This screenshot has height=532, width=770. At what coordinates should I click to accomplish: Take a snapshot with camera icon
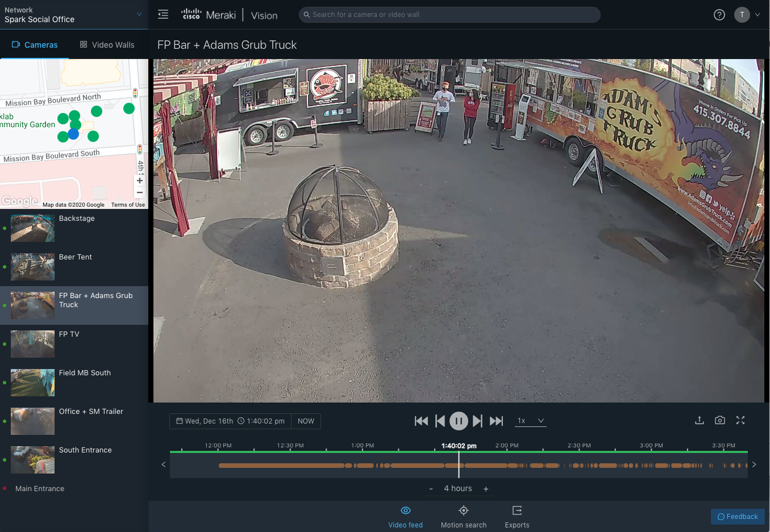tap(720, 420)
